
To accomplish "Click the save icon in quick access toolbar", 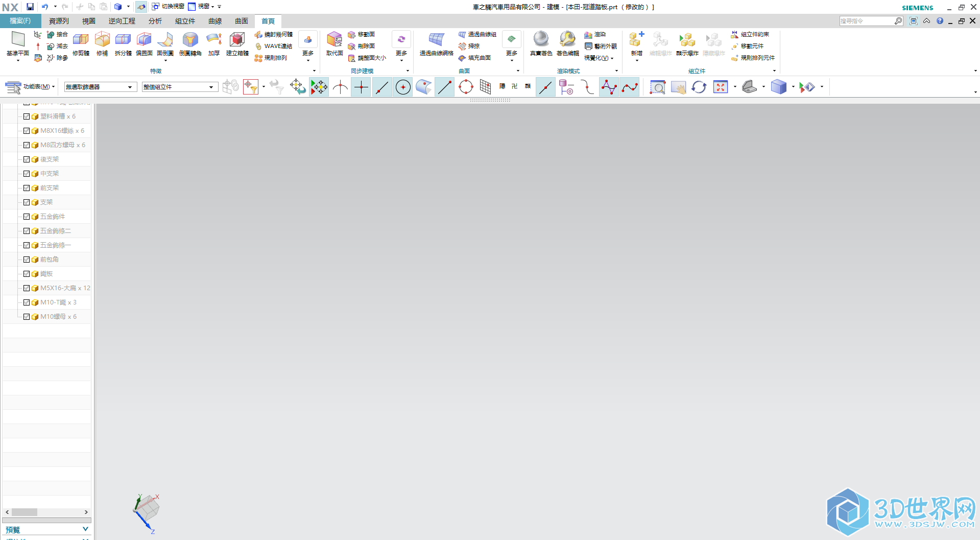I will (x=30, y=7).
